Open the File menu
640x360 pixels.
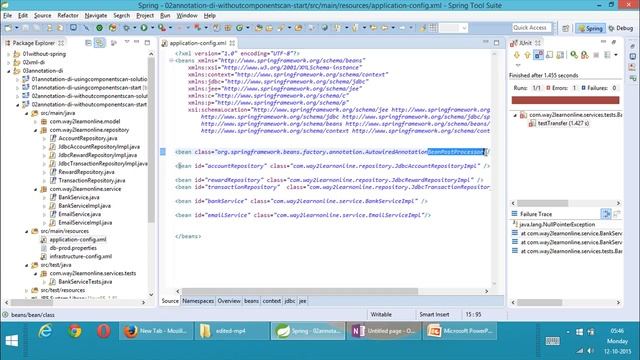click(7, 16)
